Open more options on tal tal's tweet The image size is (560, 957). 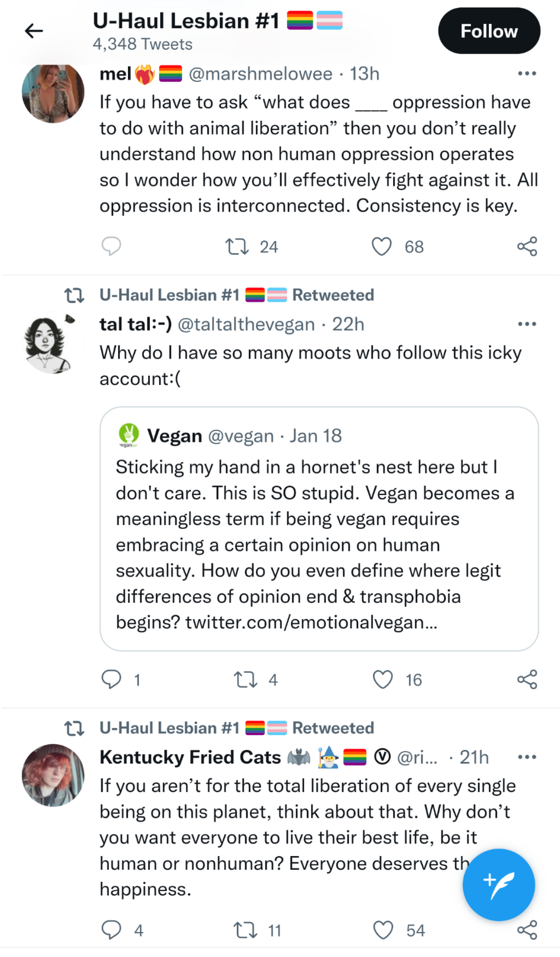tap(527, 324)
